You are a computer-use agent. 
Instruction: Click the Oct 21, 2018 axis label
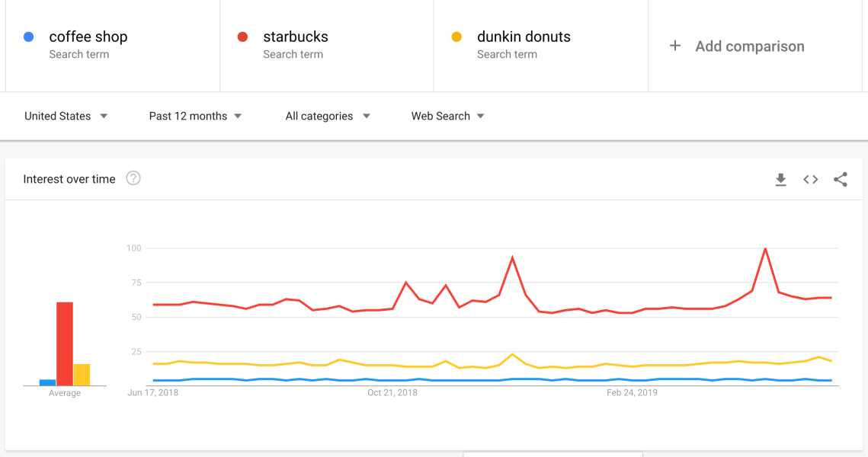[392, 393]
